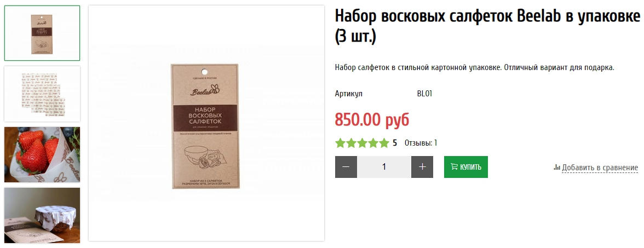Select the cardboard packaging thumbnail
644x248 pixels.
(x=42, y=33)
